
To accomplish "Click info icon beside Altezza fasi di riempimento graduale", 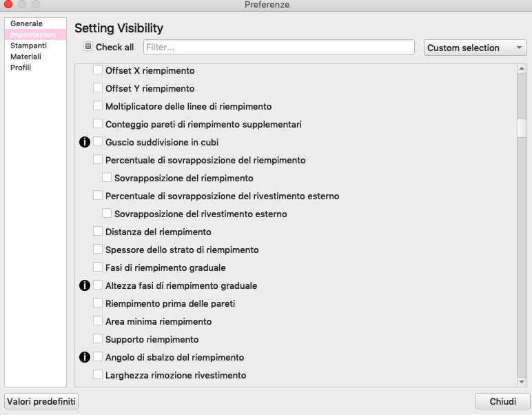I will [x=85, y=285].
